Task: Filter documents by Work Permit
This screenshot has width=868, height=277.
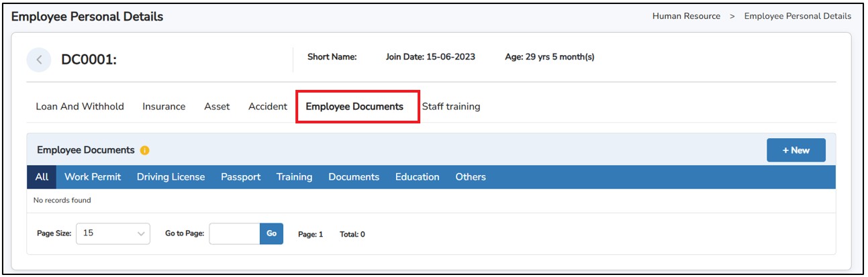Action: click(x=93, y=177)
